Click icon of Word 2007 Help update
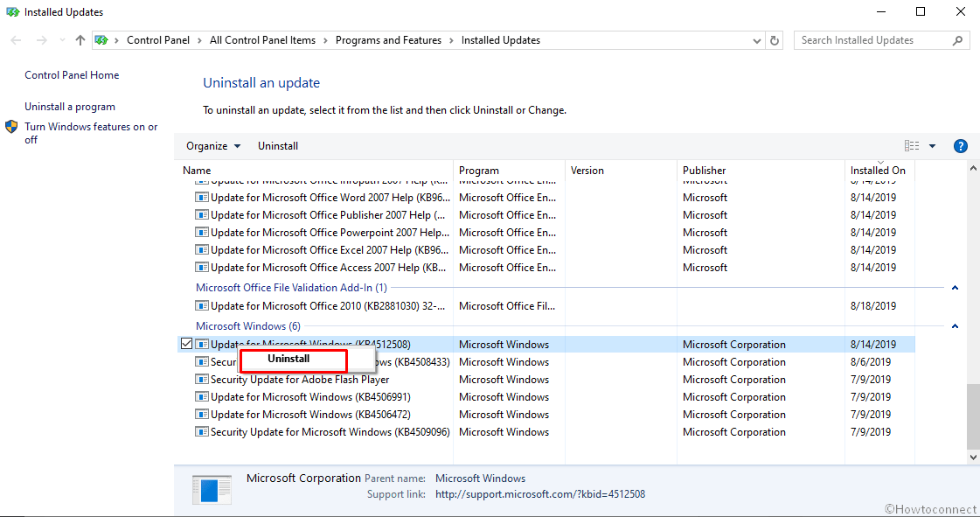 (201, 198)
